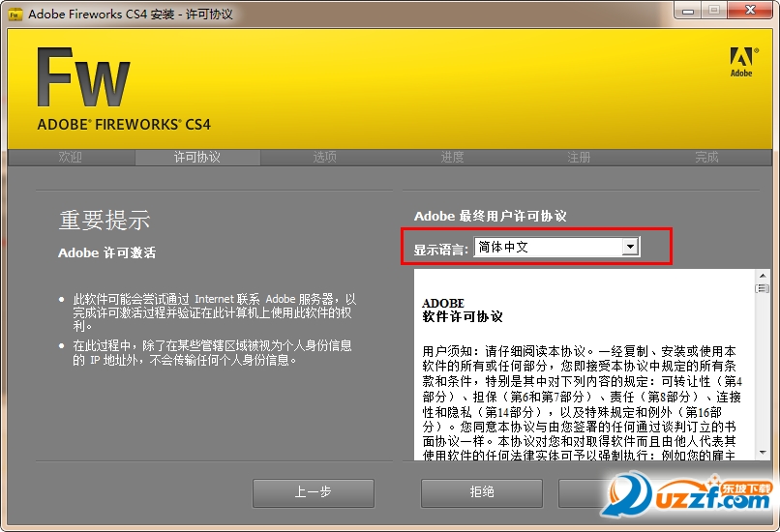Select the 许可协议 step tab
Screen dimensions: 780x532
(x=197, y=157)
